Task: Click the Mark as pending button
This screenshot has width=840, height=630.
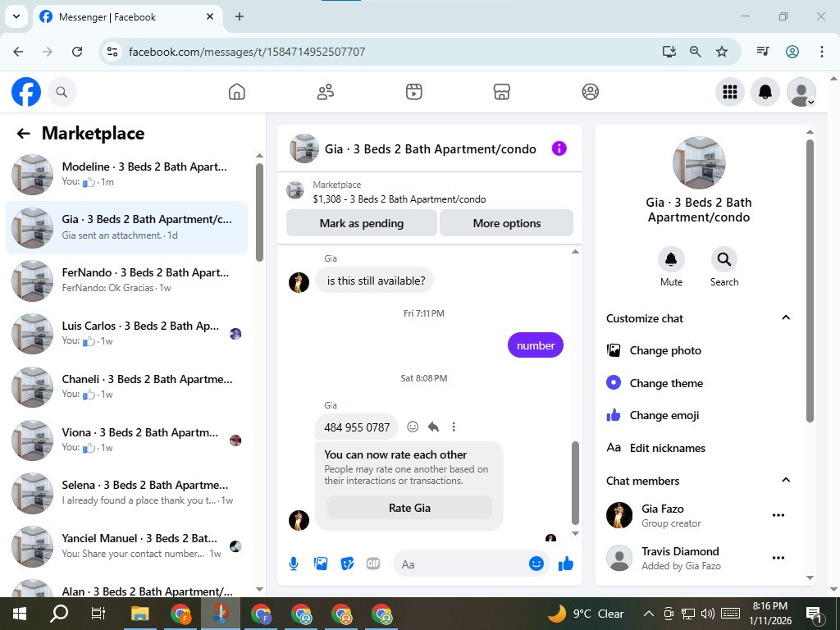Action: click(362, 223)
